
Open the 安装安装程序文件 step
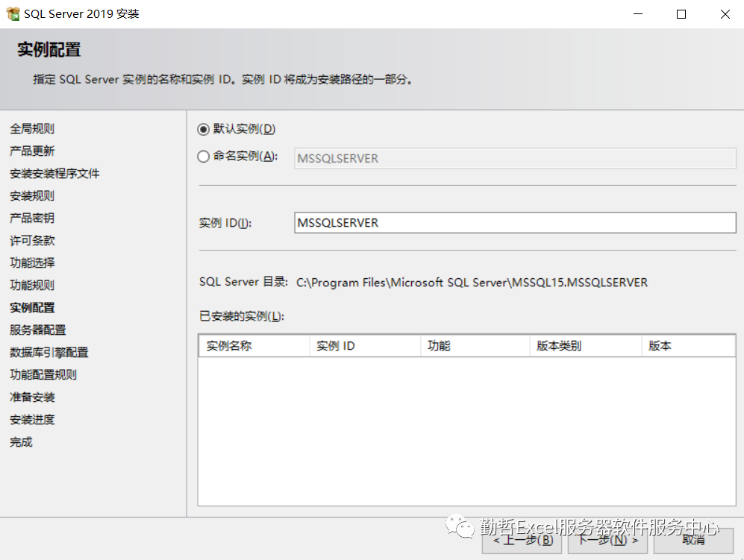coord(54,174)
